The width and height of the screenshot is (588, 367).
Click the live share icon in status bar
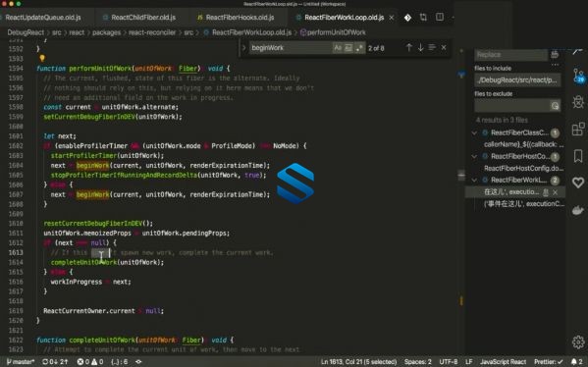click(138, 362)
